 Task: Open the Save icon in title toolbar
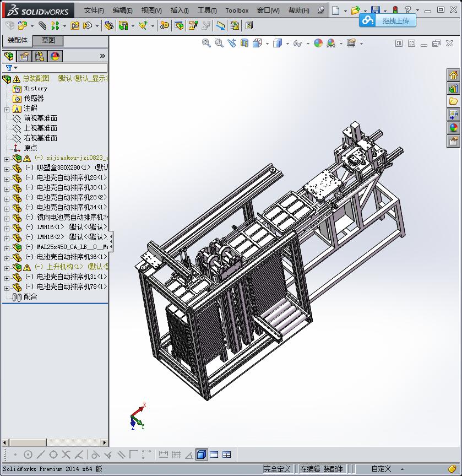coord(376,10)
